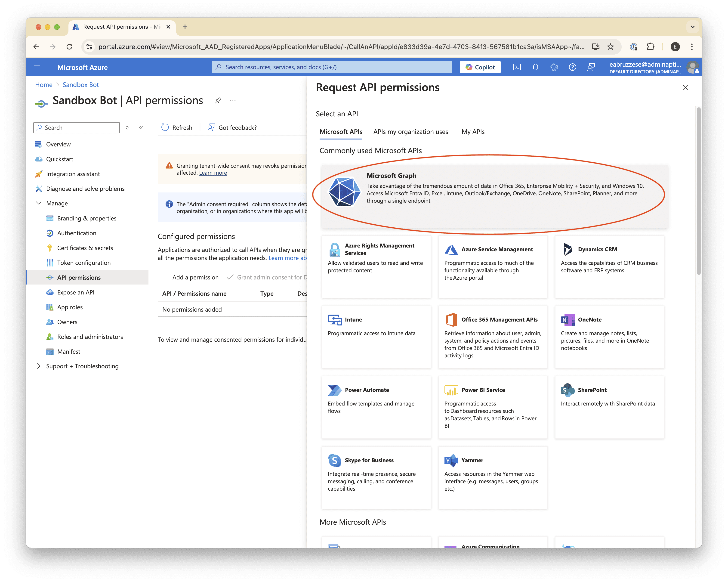Click the Azure Service Management icon
Viewport: 728px width, 582px height.
451,249
